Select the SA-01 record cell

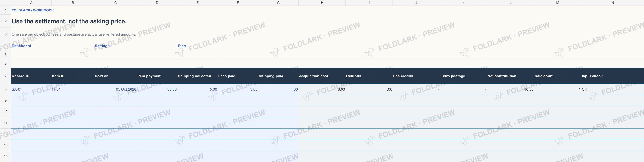point(31,89)
